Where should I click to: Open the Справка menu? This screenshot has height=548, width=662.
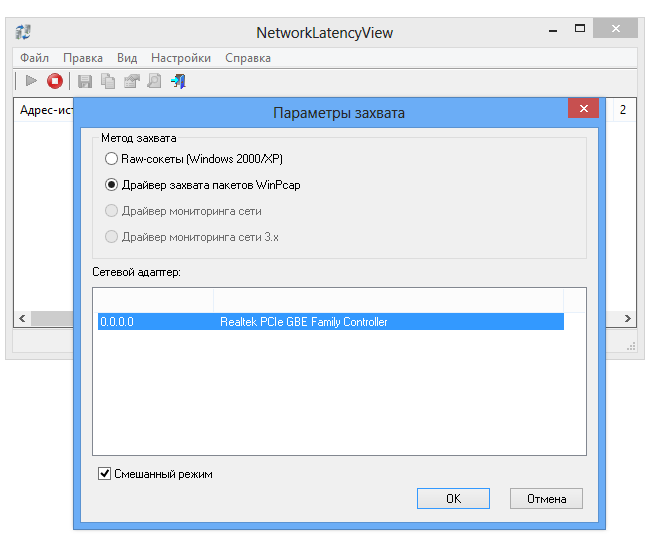248,58
